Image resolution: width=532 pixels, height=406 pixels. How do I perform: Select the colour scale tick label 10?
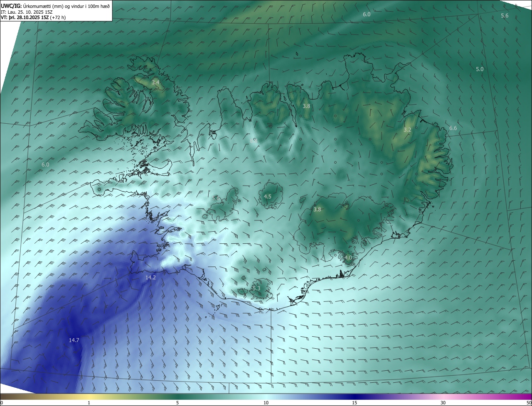coord(266,403)
